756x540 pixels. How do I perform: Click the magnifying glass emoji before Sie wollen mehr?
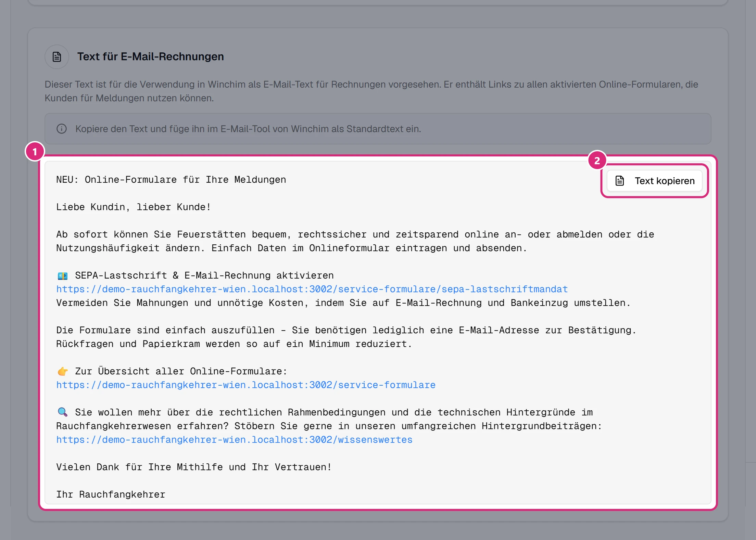pyautogui.click(x=63, y=412)
